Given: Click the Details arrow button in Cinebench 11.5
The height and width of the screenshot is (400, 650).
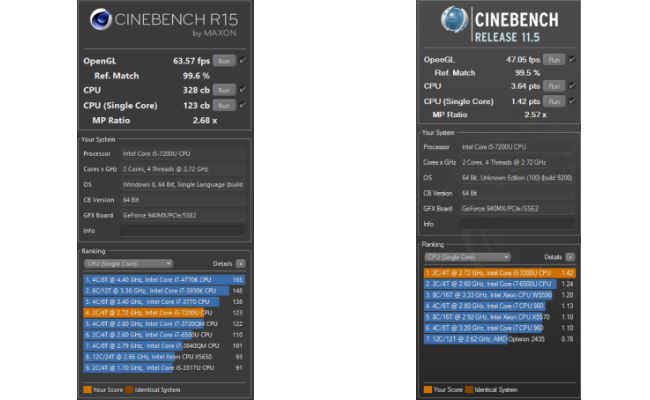Looking at the screenshot, I should click(570, 257).
